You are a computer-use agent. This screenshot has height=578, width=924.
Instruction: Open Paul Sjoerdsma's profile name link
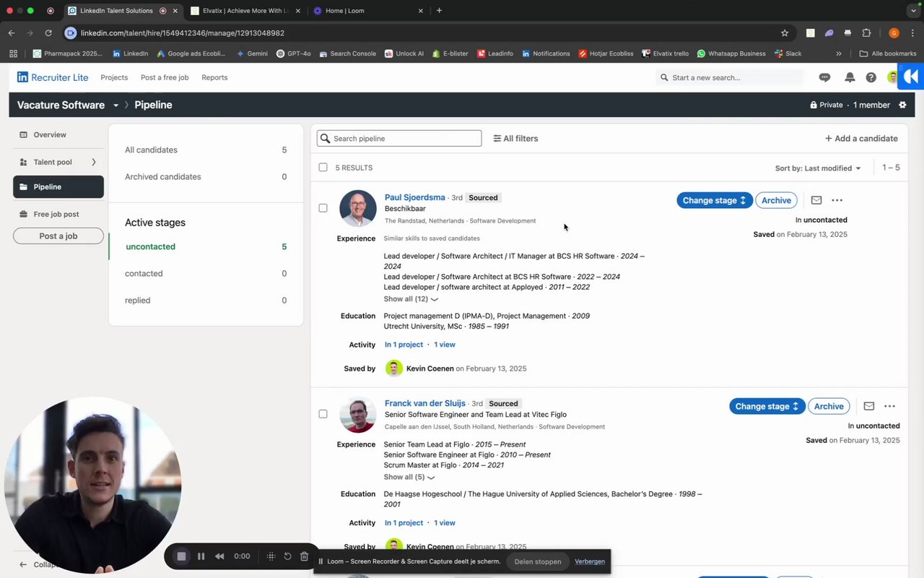point(415,197)
